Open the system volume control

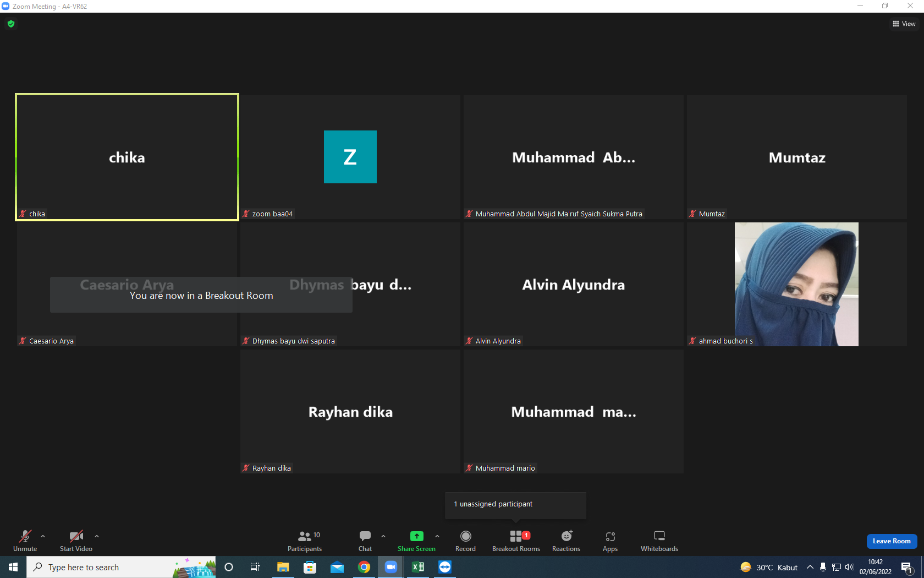point(849,567)
